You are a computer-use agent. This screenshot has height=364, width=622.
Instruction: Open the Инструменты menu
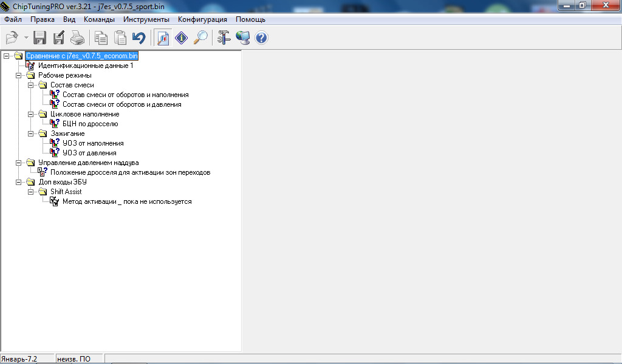(146, 19)
